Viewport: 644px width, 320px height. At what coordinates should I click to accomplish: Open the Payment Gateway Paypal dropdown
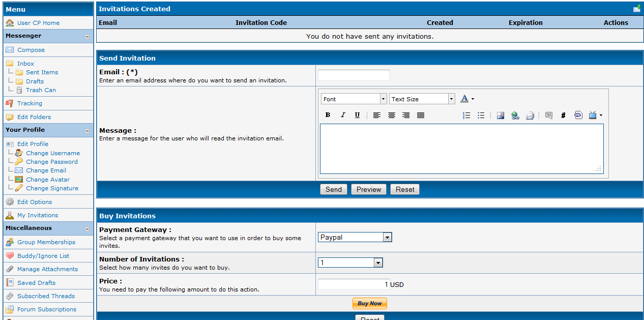tap(355, 237)
